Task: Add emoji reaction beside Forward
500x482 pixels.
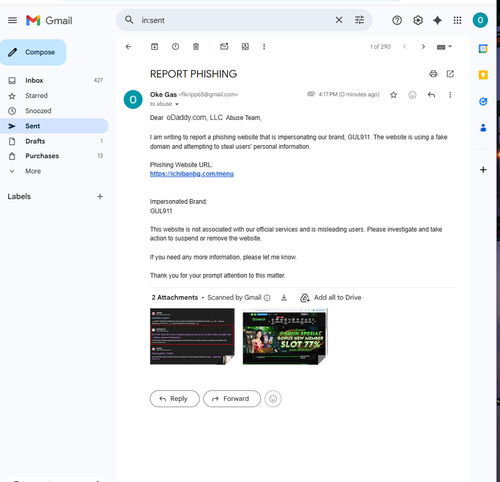Action: [x=273, y=399]
